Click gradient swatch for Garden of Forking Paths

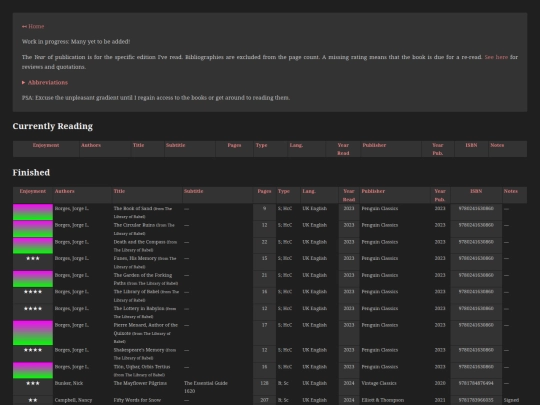33,279
